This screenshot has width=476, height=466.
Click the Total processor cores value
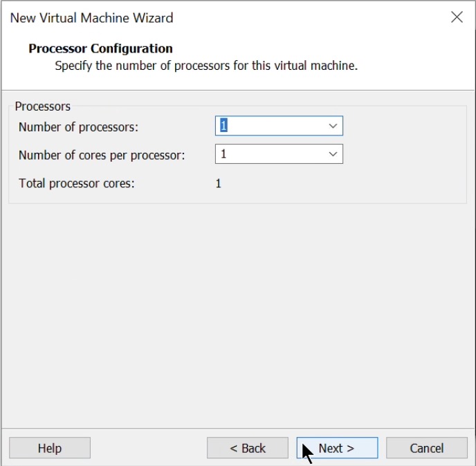tap(219, 183)
